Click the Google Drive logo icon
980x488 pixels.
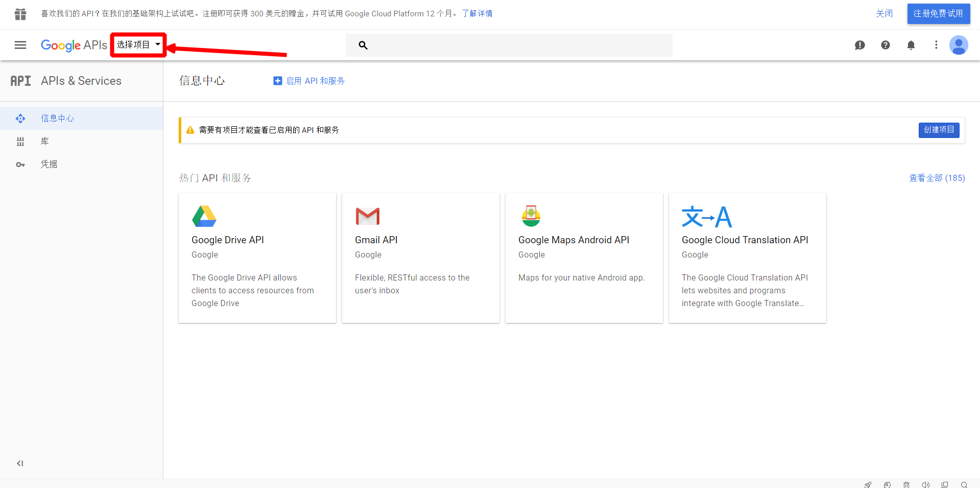pyautogui.click(x=204, y=216)
